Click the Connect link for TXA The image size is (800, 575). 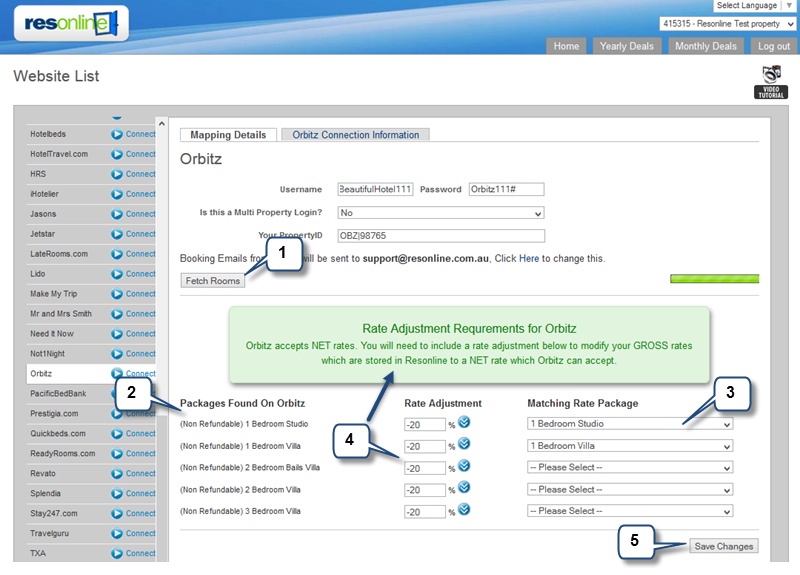coord(140,553)
